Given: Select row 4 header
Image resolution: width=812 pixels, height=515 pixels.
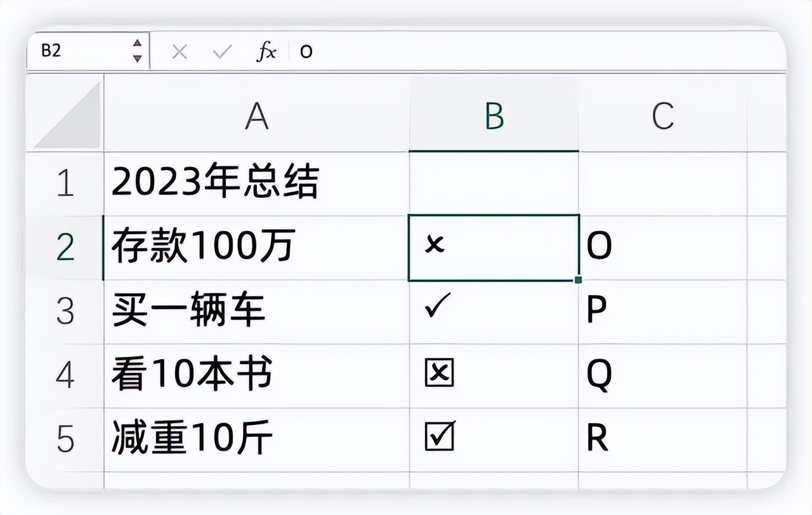Looking at the screenshot, I should click(65, 376).
